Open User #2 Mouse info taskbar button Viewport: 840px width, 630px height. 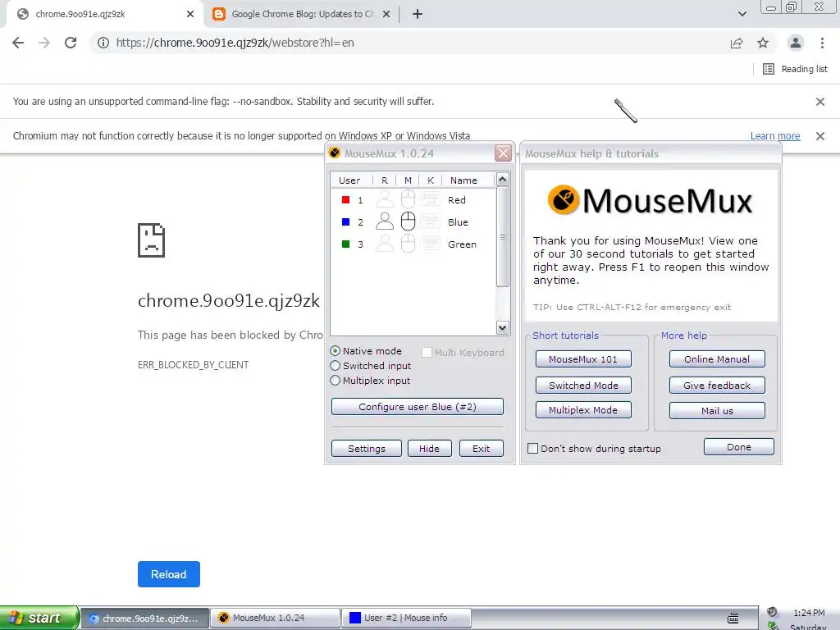[407, 619]
